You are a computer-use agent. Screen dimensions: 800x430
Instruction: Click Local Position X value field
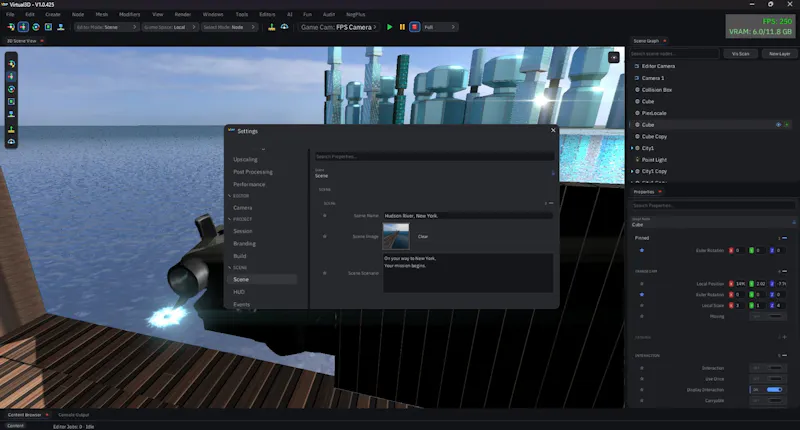pos(740,284)
